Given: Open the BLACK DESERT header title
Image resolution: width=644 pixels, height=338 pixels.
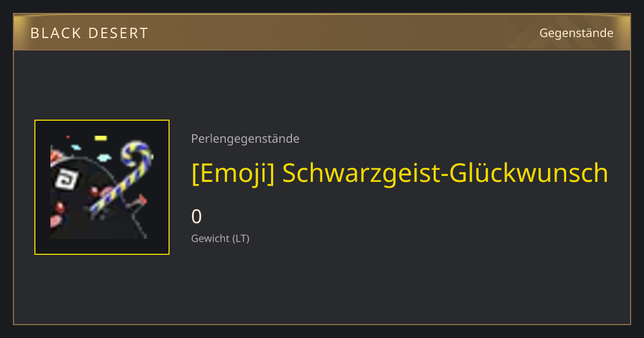Looking at the screenshot, I should [89, 33].
